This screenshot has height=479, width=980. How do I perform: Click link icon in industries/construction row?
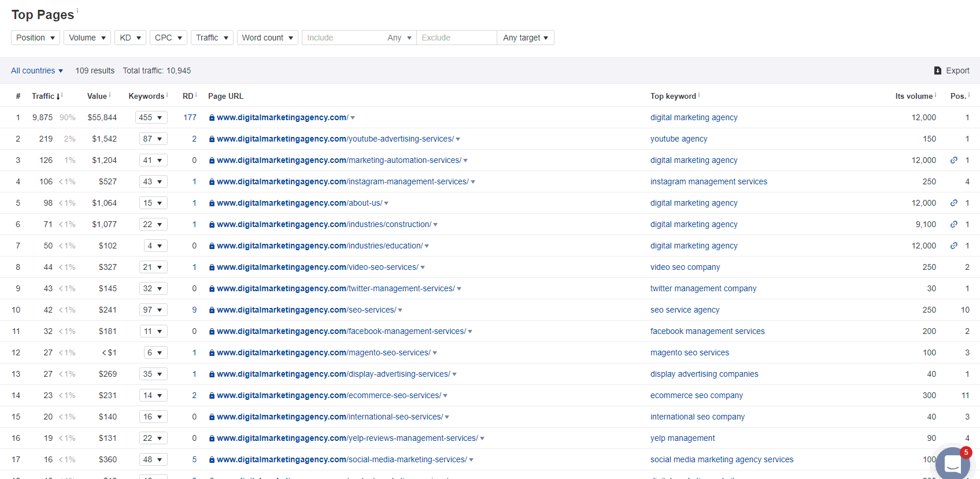pyautogui.click(x=954, y=224)
